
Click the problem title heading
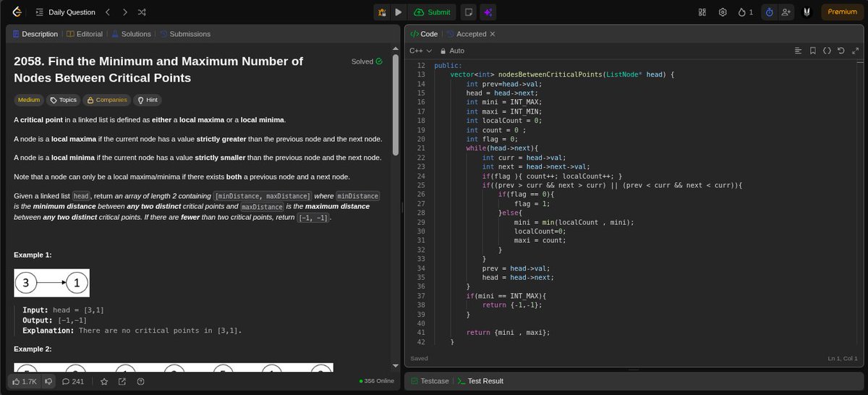[x=158, y=69]
